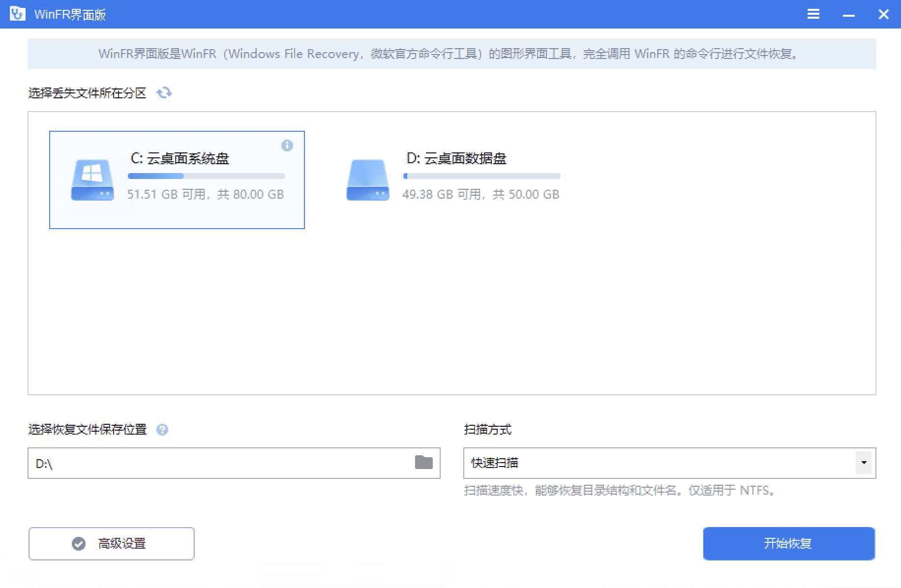Screen dimensions: 901x588
Task: Expand scan method options via dropdown arrow
Action: pos(863,463)
